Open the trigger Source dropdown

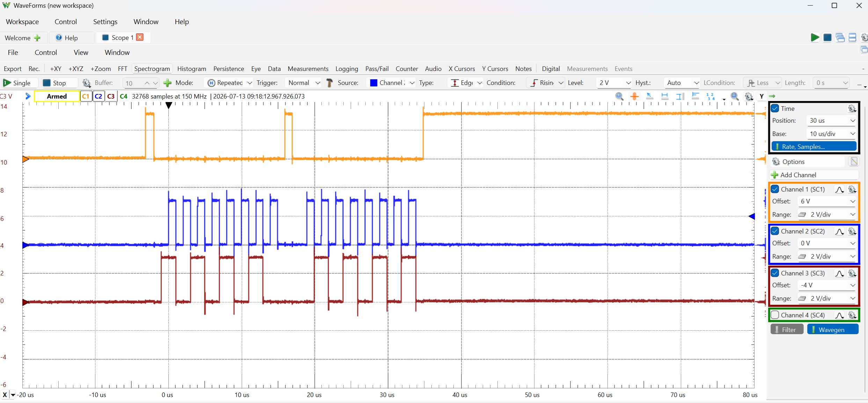coord(391,83)
